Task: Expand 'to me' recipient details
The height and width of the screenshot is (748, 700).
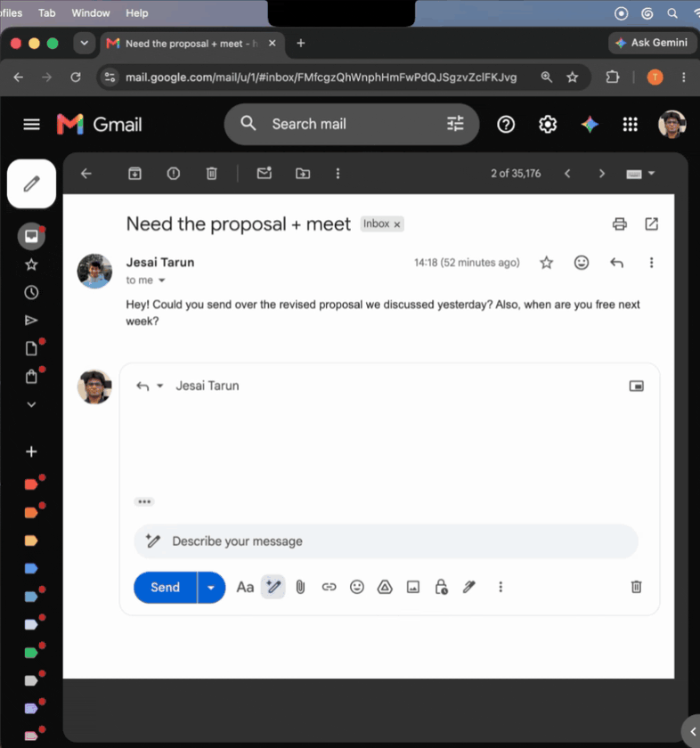Action: [162, 280]
